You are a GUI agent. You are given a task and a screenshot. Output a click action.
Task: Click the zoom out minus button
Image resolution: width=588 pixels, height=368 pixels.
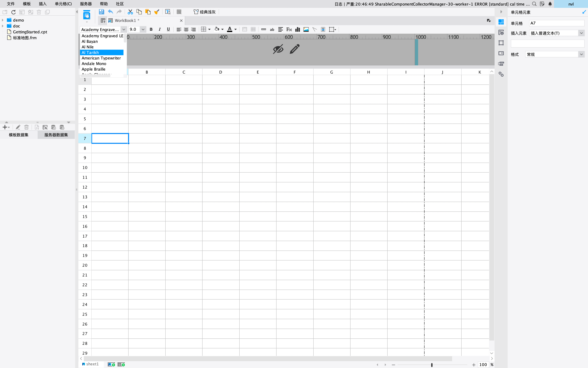[x=393, y=365]
